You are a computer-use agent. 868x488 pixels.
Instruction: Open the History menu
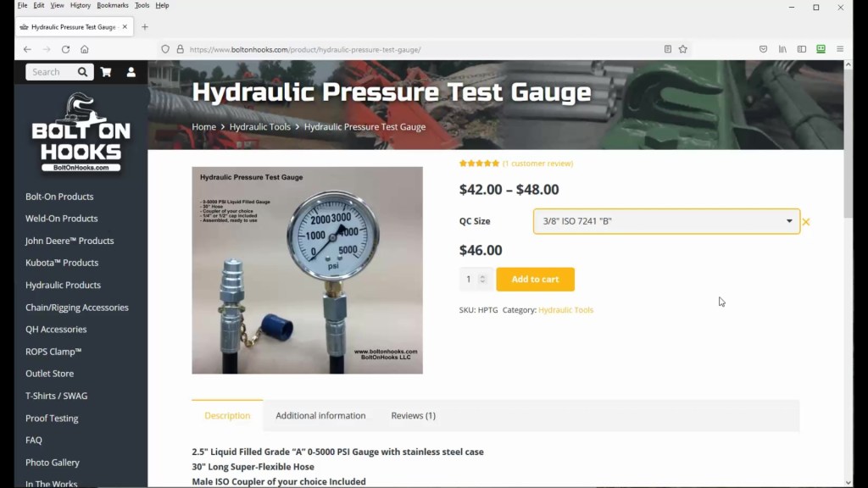point(81,6)
